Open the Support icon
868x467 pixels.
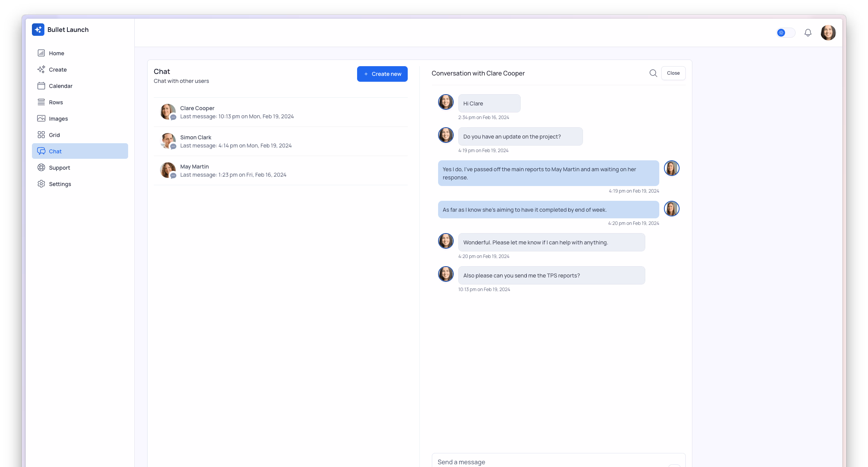41,167
